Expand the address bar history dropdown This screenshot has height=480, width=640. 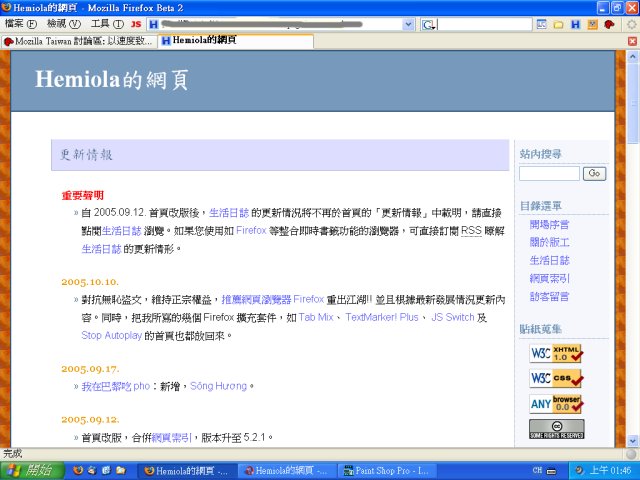(x=408, y=24)
